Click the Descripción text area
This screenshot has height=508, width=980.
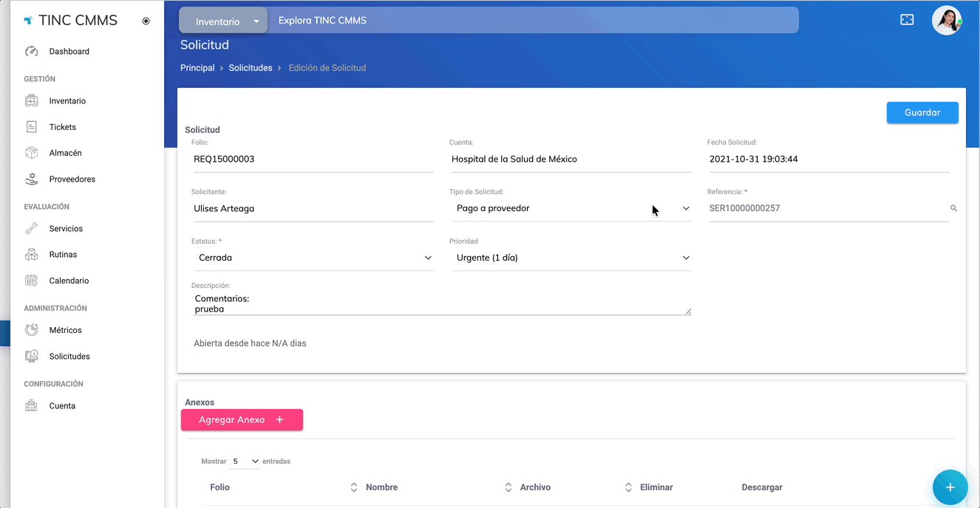(441, 303)
